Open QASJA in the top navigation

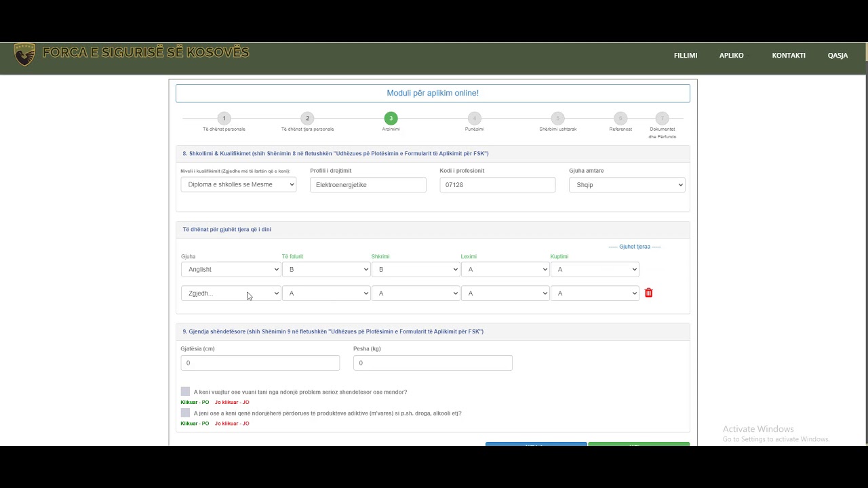837,56
